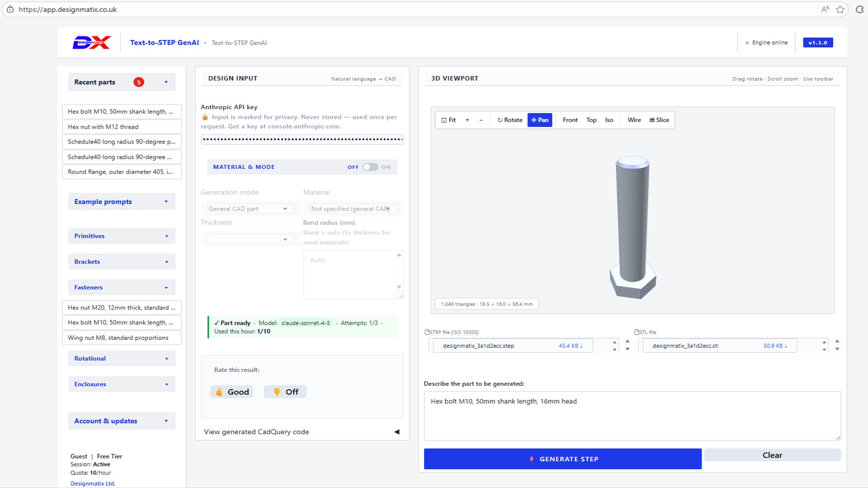Switch viewport to Iso view
Viewport: 868px width, 488px height.
click(609, 120)
